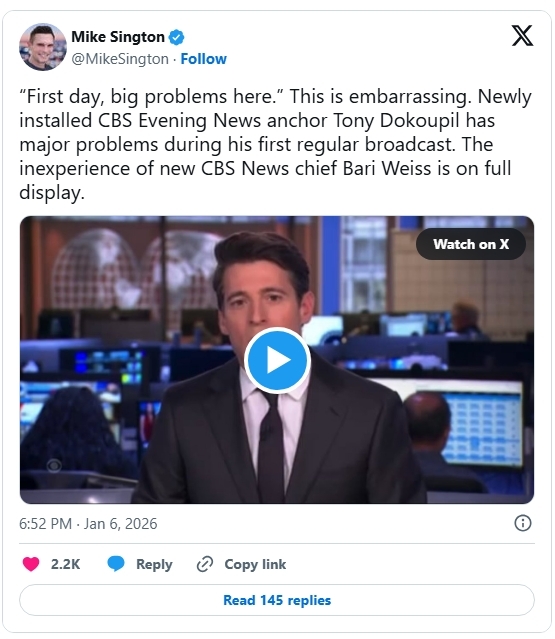Play the embedded video
The image size is (555, 639).
(x=277, y=360)
